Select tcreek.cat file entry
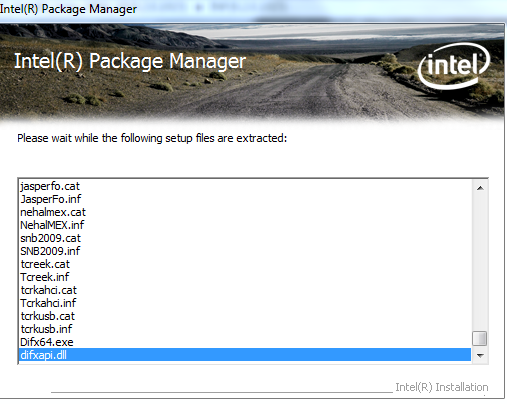507x404 pixels. coord(245,264)
